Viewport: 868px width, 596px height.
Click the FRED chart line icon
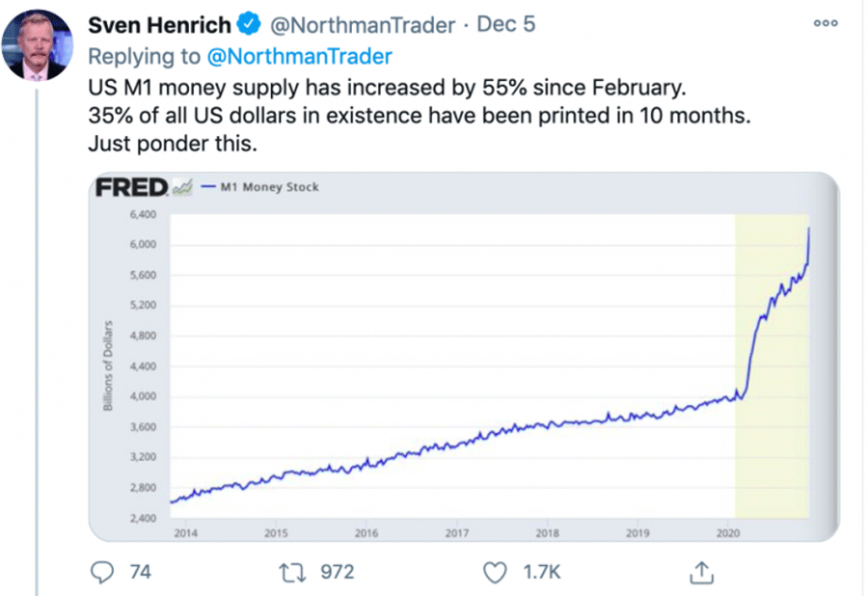182,187
